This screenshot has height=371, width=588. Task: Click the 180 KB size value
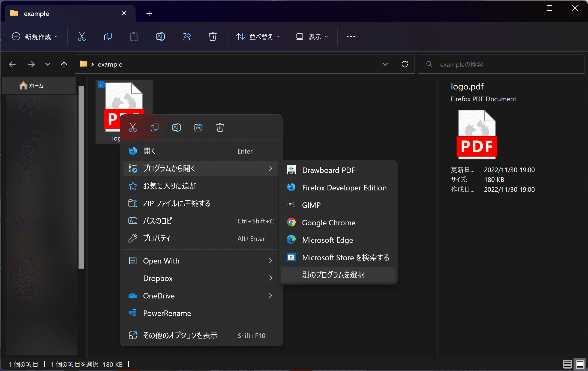pyautogui.click(x=494, y=180)
